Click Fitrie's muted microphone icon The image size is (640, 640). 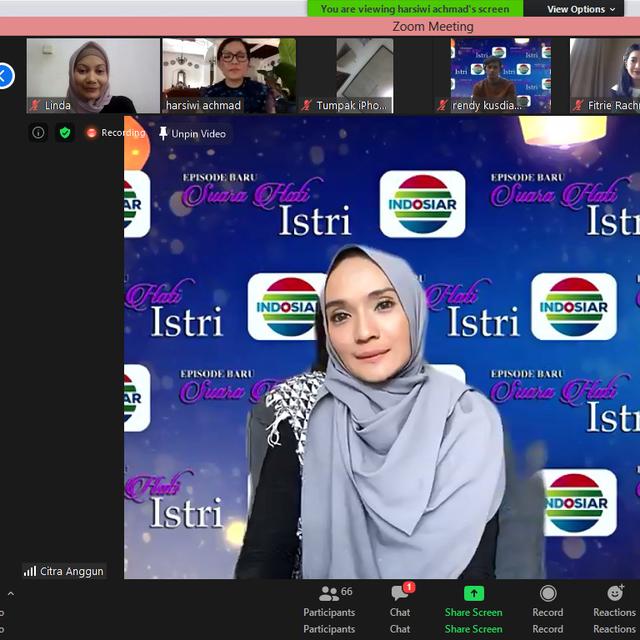[x=578, y=106]
